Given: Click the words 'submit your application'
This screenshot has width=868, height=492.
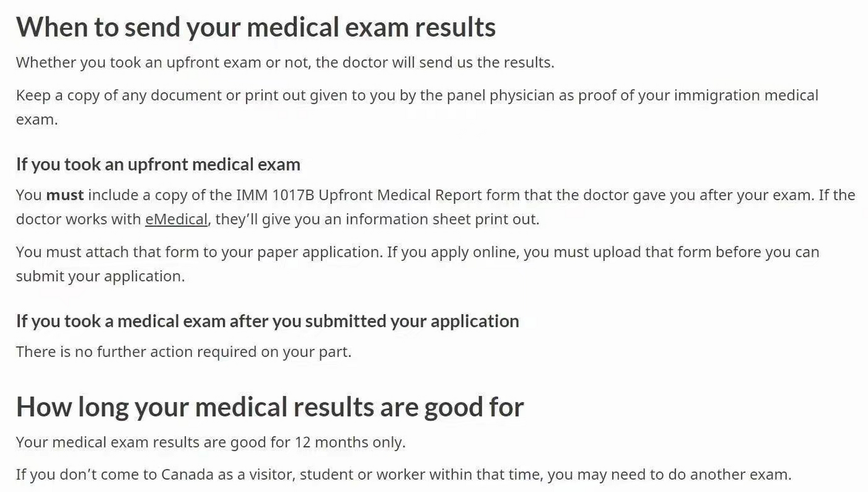Looking at the screenshot, I should [x=98, y=276].
